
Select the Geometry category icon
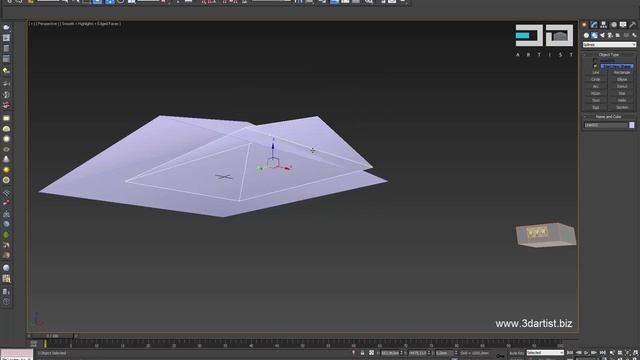click(586, 36)
